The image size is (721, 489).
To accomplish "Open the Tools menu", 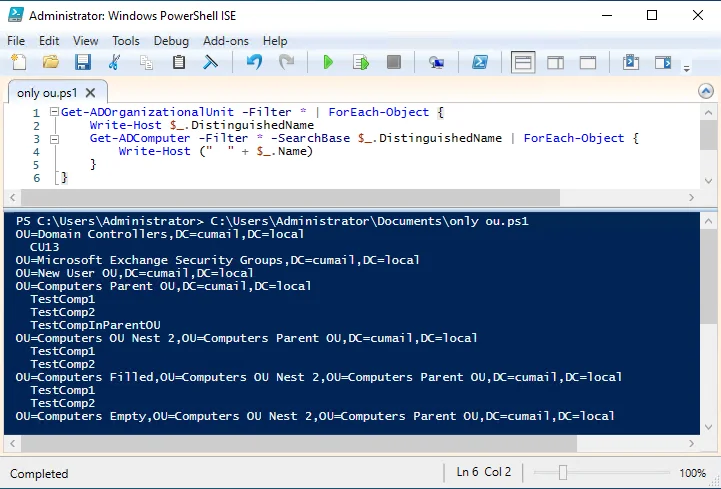I will pos(126,41).
